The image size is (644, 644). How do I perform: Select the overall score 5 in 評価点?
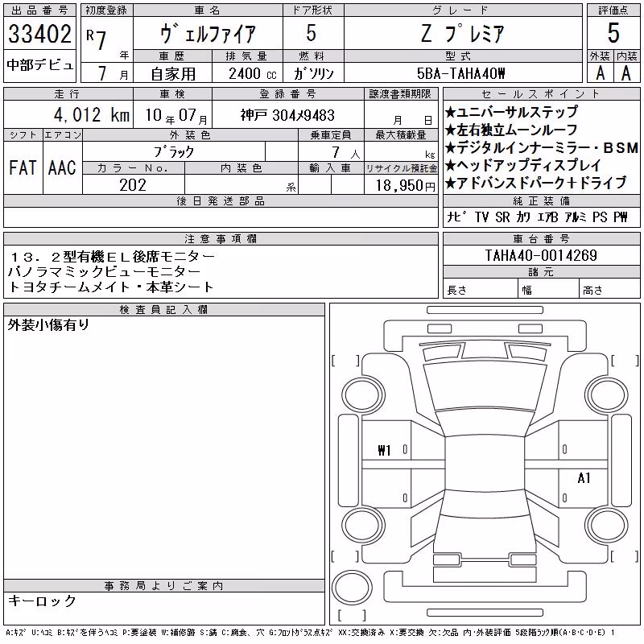[613, 33]
